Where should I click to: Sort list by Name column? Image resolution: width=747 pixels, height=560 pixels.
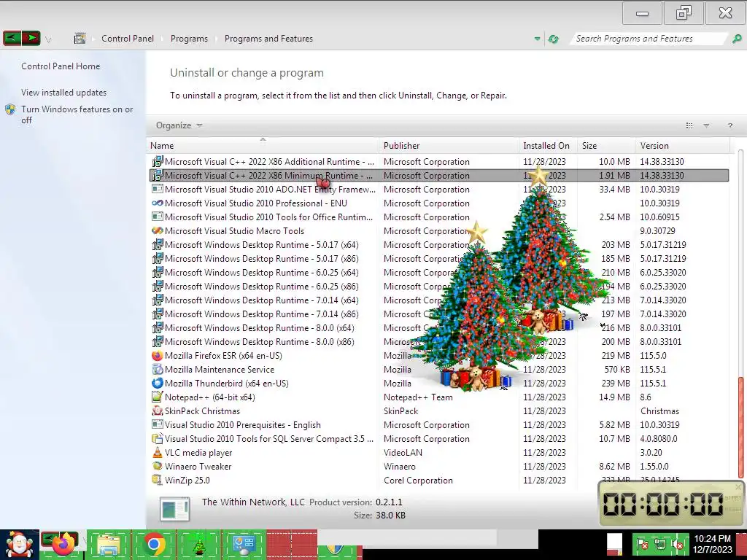pyautogui.click(x=263, y=146)
